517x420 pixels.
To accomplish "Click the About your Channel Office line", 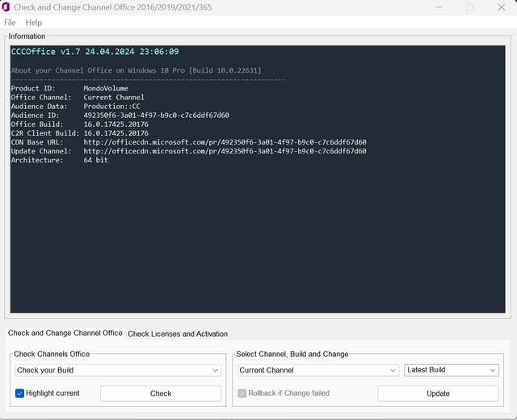I will [137, 70].
